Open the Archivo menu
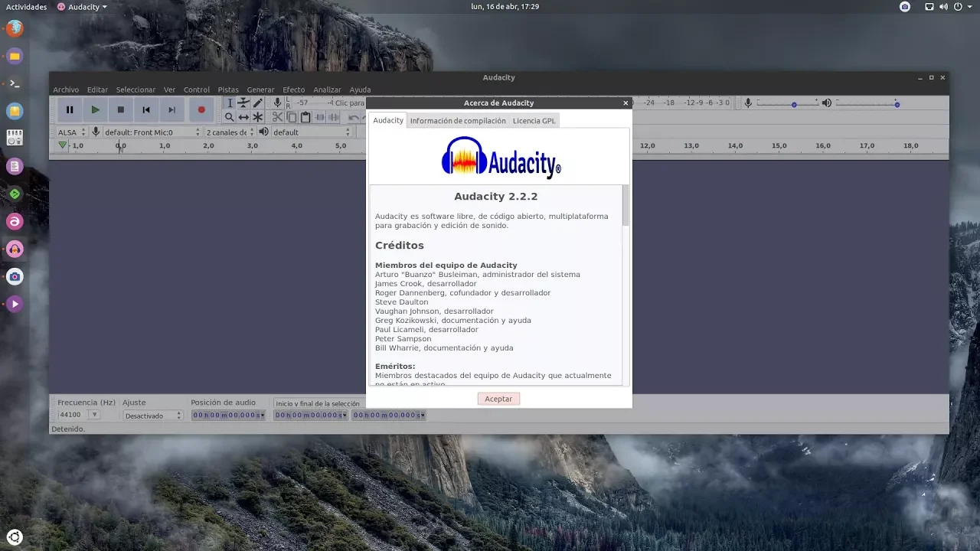The width and height of the screenshot is (980, 551). pos(66,90)
